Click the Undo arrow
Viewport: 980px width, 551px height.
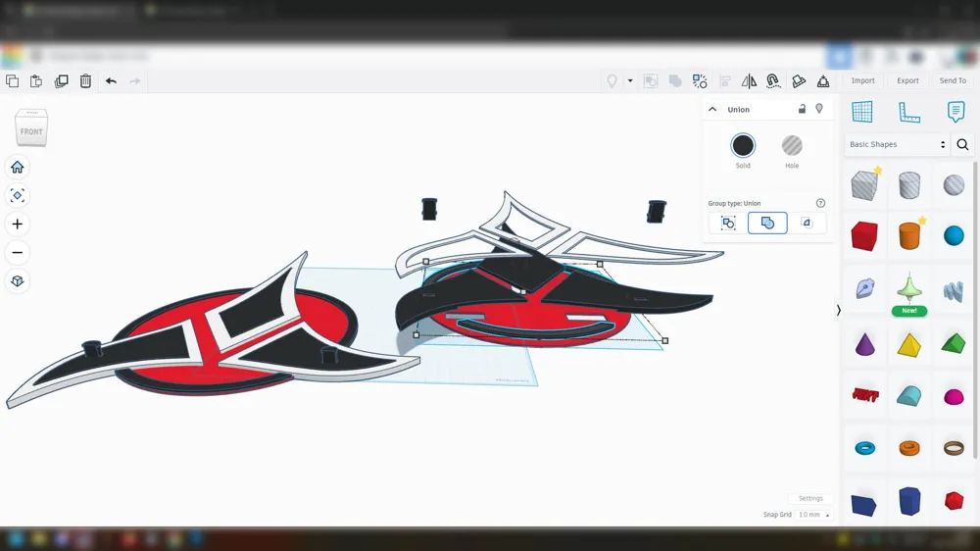[x=111, y=81]
